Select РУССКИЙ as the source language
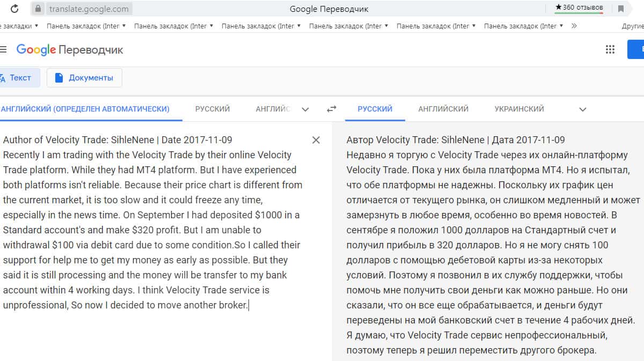 point(213,109)
